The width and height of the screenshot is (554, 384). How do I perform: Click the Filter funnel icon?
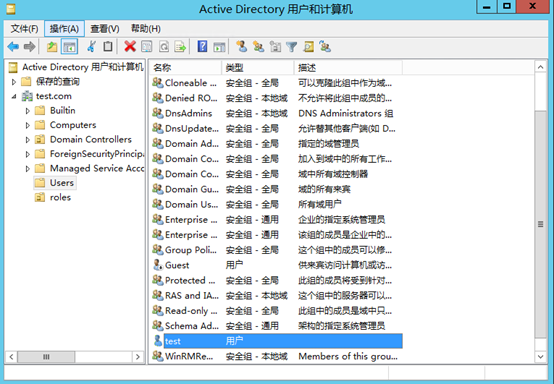[292, 47]
